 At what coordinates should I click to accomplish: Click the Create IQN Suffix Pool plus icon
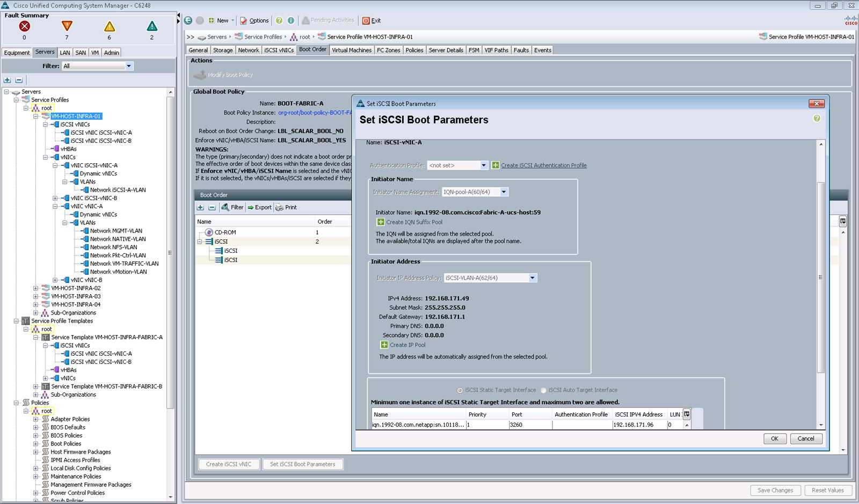(x=380, y=222)
